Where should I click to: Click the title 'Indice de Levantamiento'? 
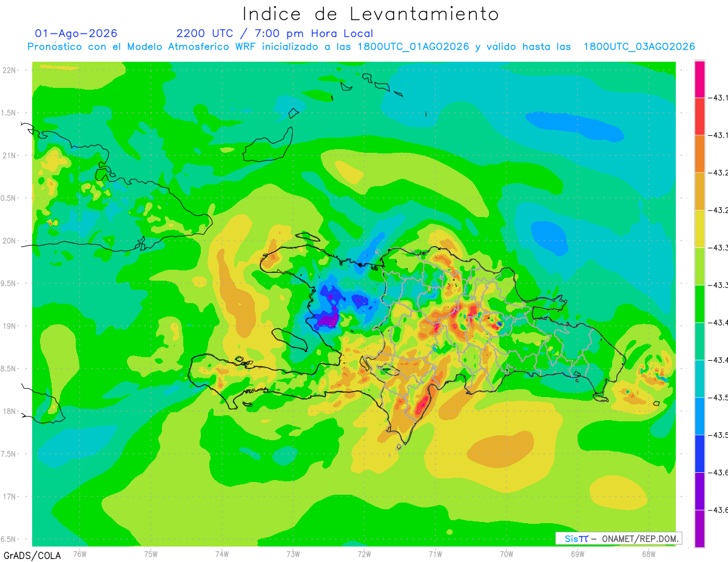tap(371, 14)
